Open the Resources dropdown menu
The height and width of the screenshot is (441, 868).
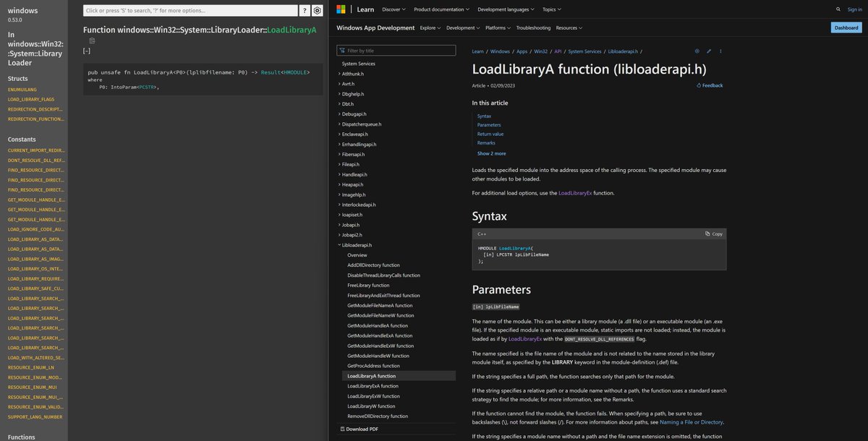[x=569, y=27]
